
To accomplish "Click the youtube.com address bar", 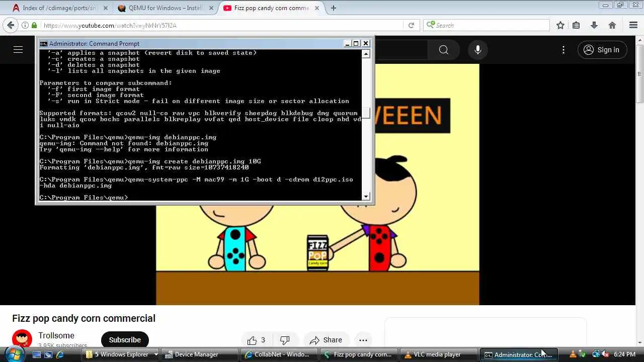I will (x=221, y=25).
